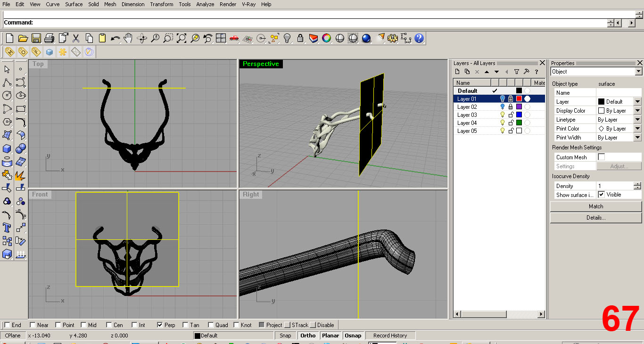This screenshot has width=644, height=344.
Task: Open the Linetype dropdown
Action: (x=637, y=120)
